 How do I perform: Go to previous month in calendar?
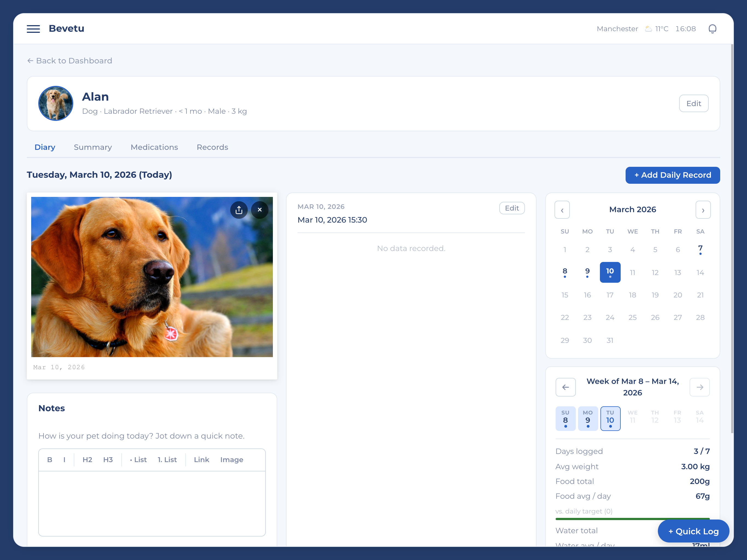[562, 210]
